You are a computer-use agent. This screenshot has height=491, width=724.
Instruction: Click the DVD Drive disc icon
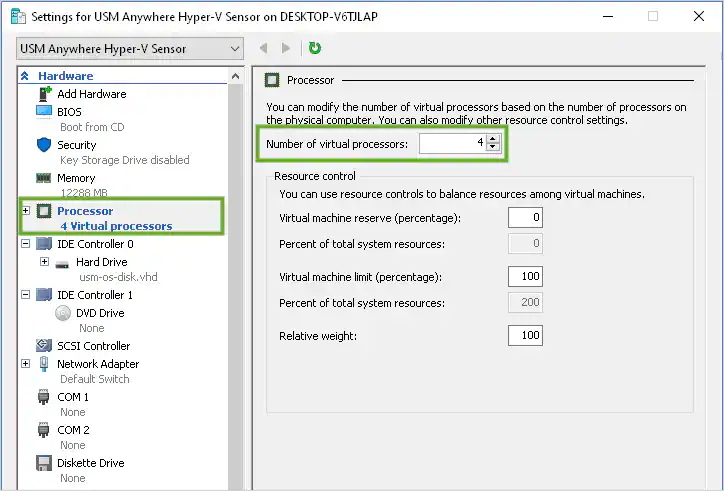tap(63, 313)
